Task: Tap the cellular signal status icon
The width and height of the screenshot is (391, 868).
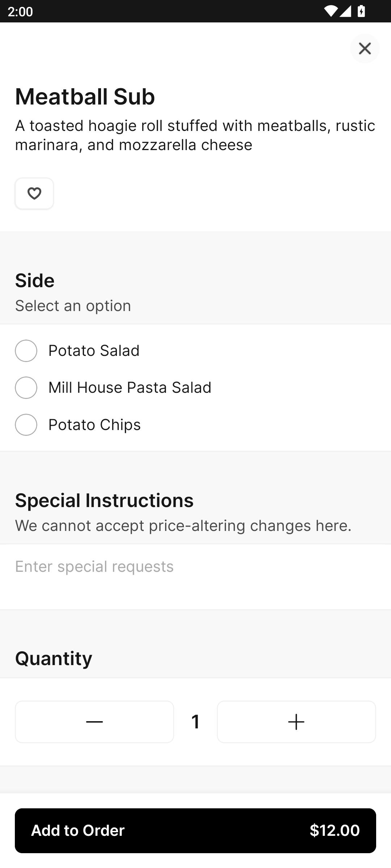Action: coord(345,12)
